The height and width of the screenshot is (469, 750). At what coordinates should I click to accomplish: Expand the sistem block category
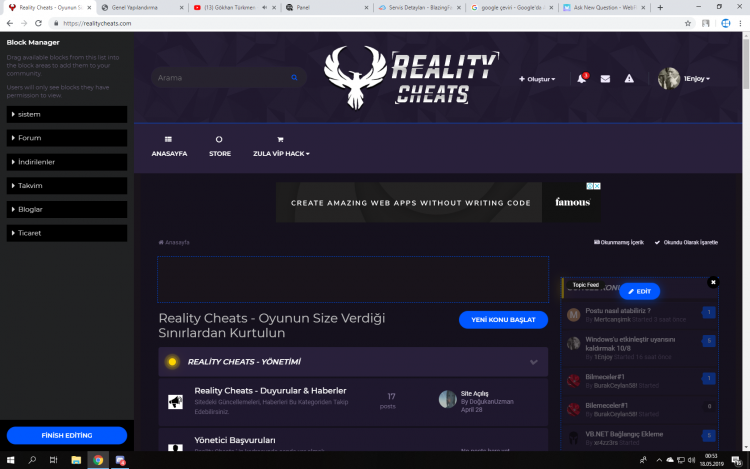click(66, 114)
